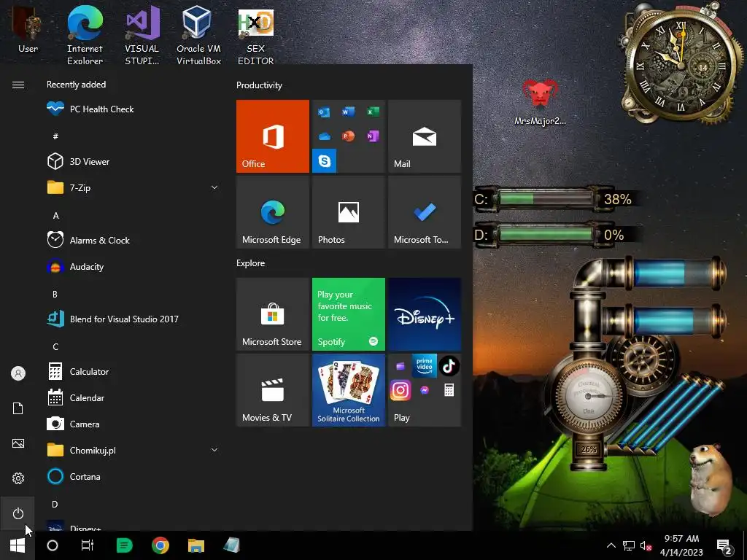Viewport: 747px width, 560px height.
Task: Click the Windows Start button
Action: click(x=18, y=545)
